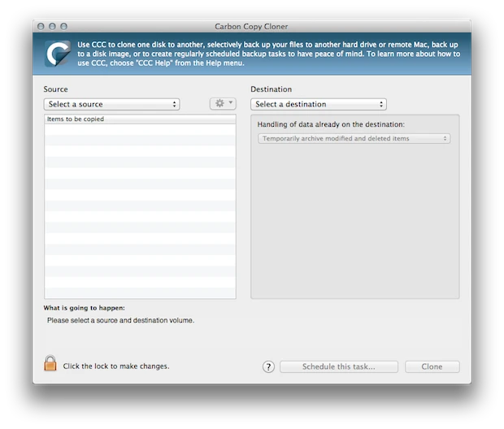Click 'Click the lock to make changes.' text
Screen dimensions: 504x429
[116, 366]
